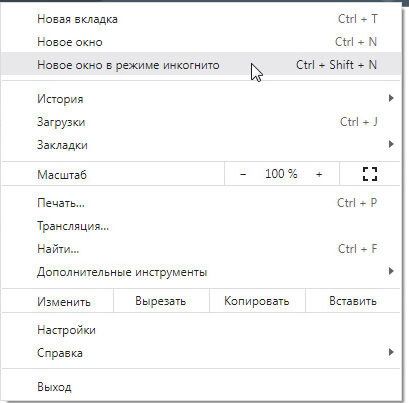
Task: Click the Вставить button
Action: tap(353, 301)
